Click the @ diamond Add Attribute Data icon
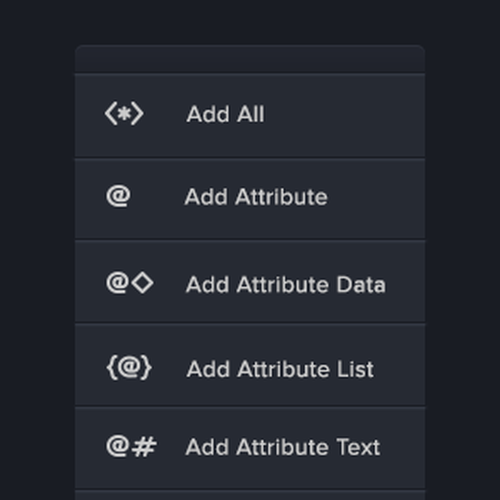 tap(130, 283)
